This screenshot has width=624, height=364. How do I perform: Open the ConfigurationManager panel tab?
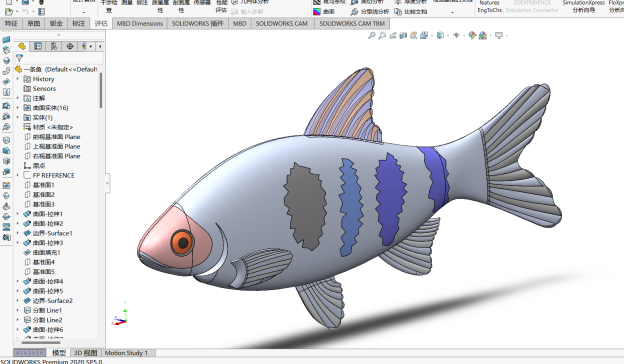(54, 47)
